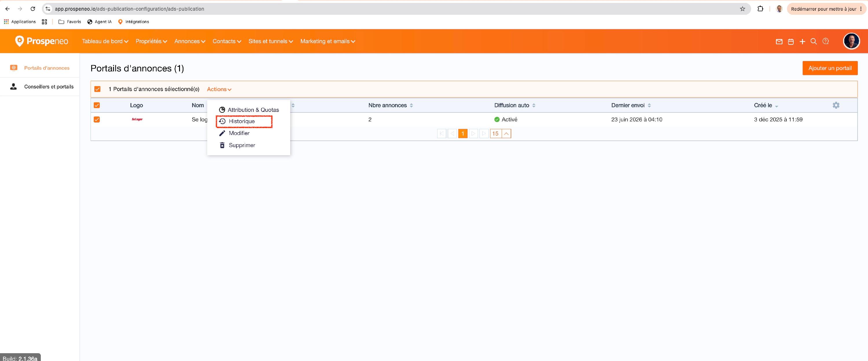
Task: Open the mail envelope icon in header
Action: [x=779, y=41]
